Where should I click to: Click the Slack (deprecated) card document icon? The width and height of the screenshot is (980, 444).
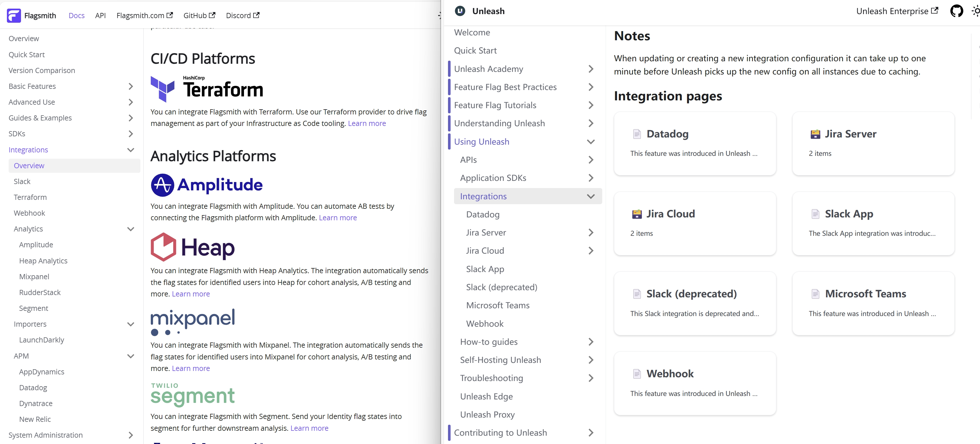coord(637,294)
